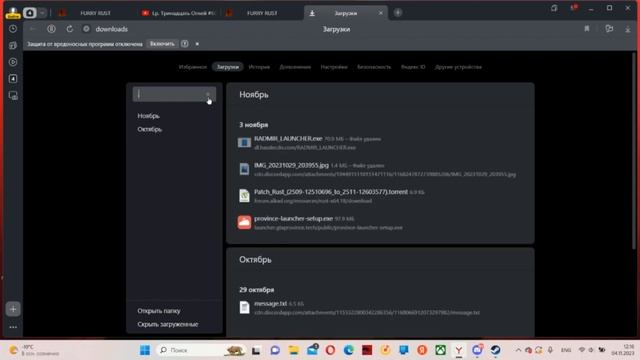Click the torrent patch file icon
Image resolution: width=640 pixels, height=360 pixels.
pyautogui.click(x=244, y=196)
